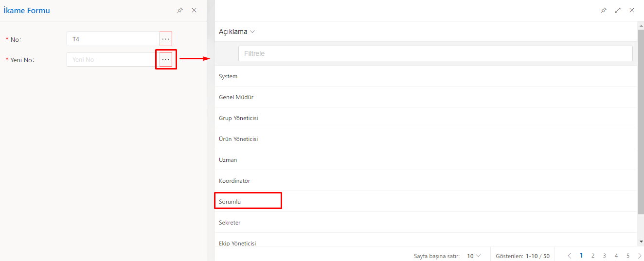Close the selection list panel

click(x=632, y=10)
